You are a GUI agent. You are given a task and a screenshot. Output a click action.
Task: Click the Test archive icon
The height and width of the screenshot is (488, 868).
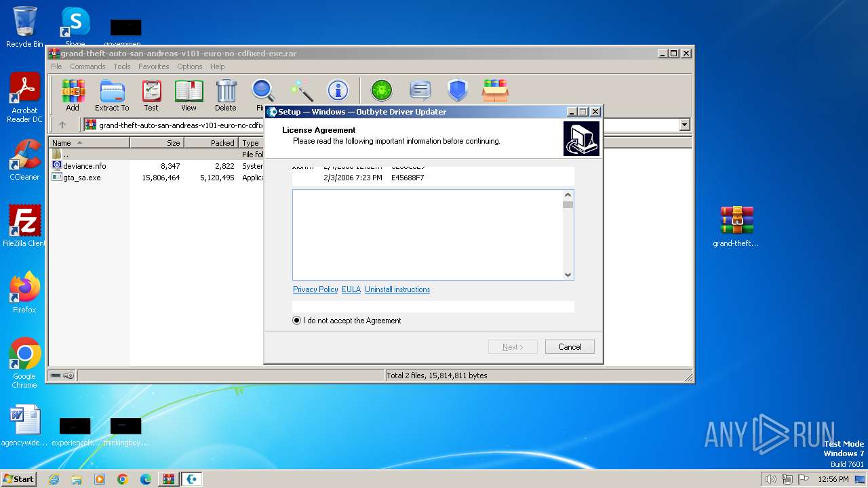pyautogui.click(x=151, y=95)
